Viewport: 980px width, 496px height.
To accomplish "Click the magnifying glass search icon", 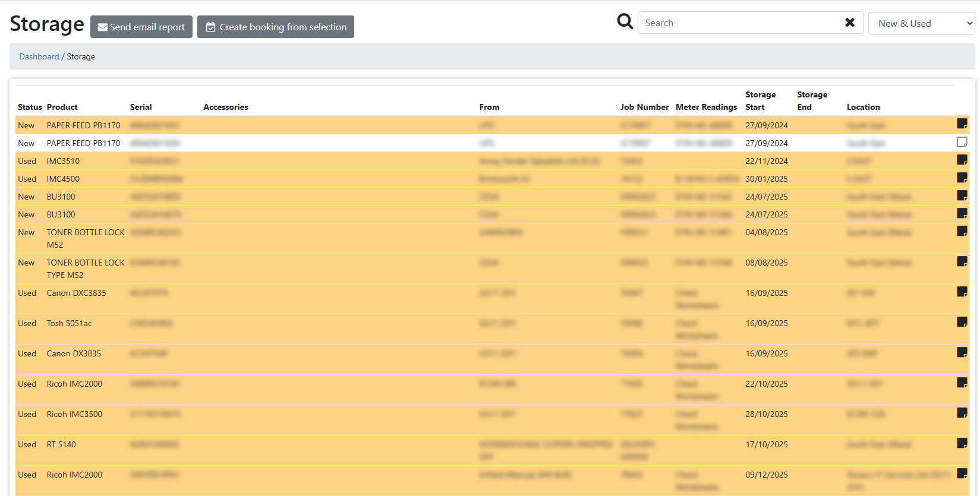I will (x=625, y=22).
